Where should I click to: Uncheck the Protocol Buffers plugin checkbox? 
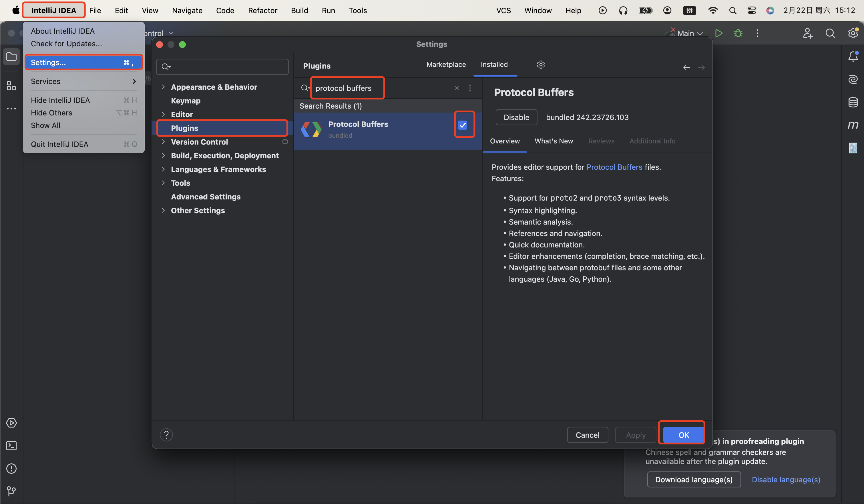tap(463, 125)
